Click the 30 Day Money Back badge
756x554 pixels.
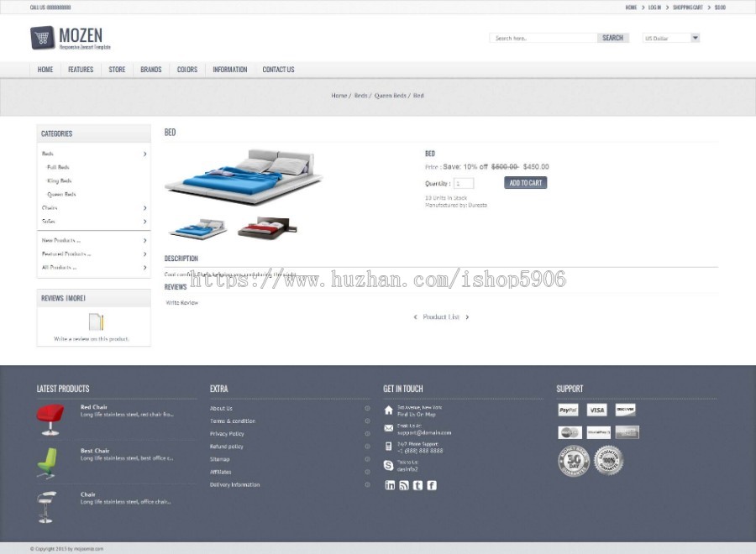coord(573,461)
